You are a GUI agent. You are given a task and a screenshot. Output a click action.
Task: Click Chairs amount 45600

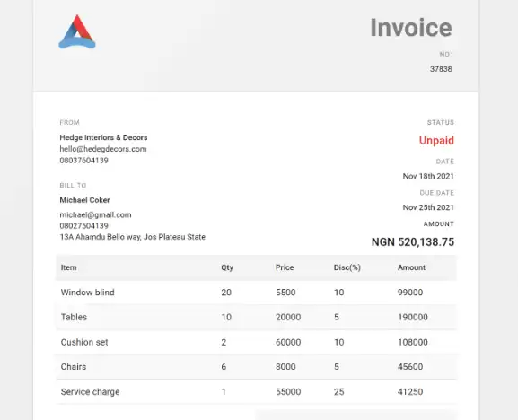click(410, 367)
